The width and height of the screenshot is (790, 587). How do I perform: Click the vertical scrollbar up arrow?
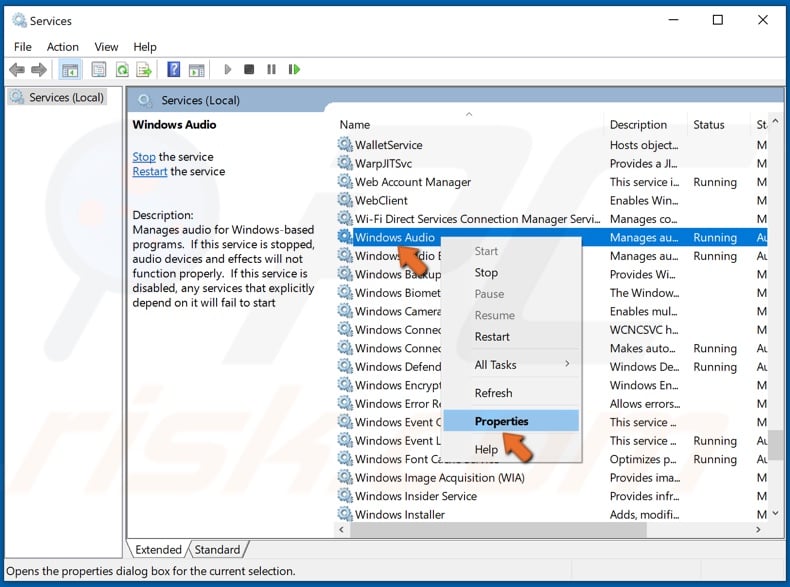coord(775,121)
